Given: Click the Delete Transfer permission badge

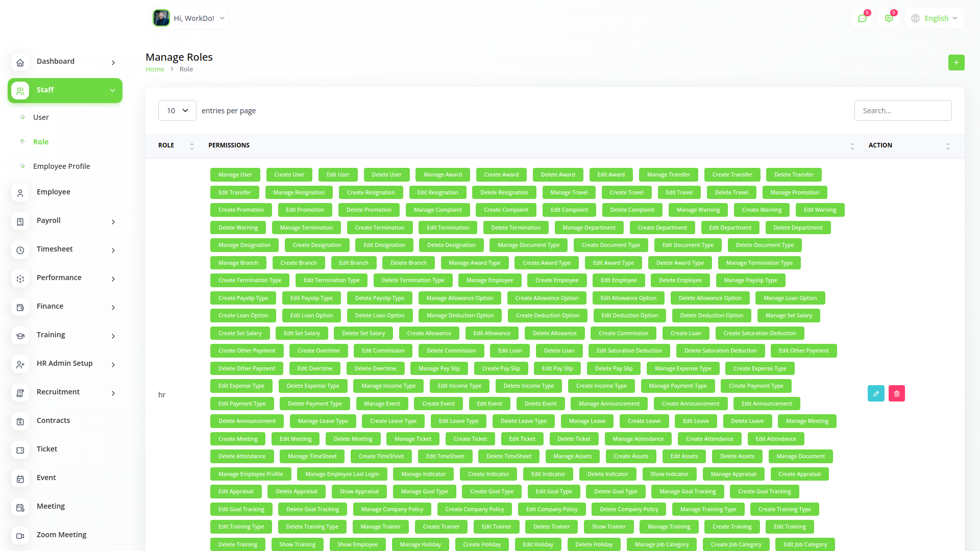Looking at the screenshot, I should coord(794,174).
